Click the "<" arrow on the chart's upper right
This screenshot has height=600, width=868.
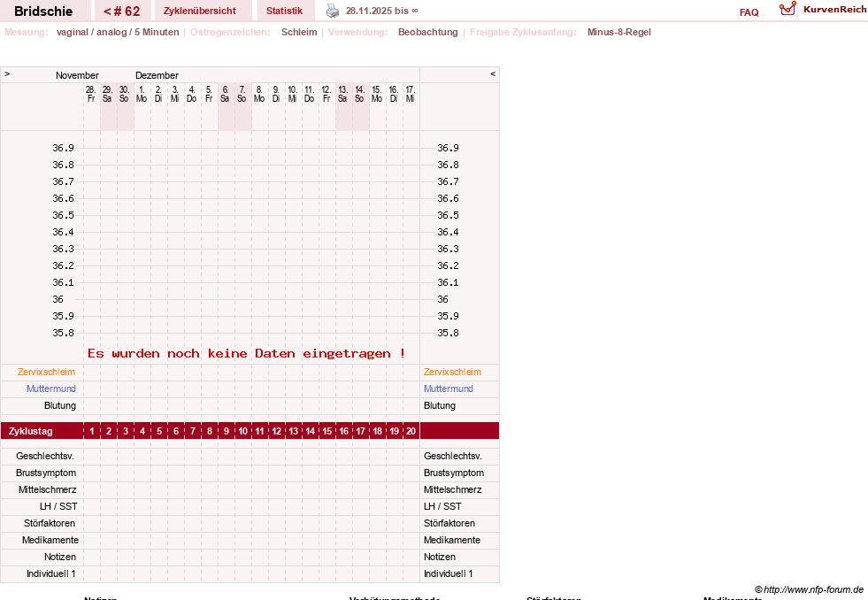point(493,74)
